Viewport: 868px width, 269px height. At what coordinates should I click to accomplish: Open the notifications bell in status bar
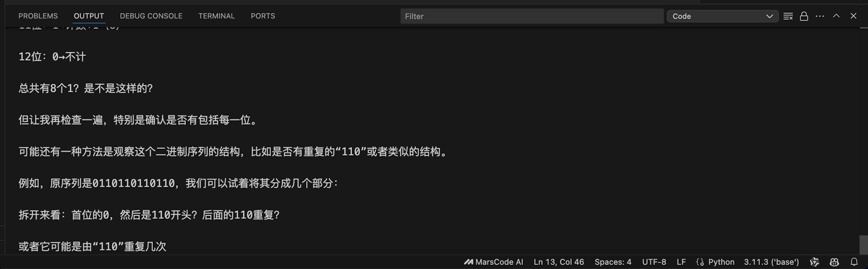pos(854,262)
